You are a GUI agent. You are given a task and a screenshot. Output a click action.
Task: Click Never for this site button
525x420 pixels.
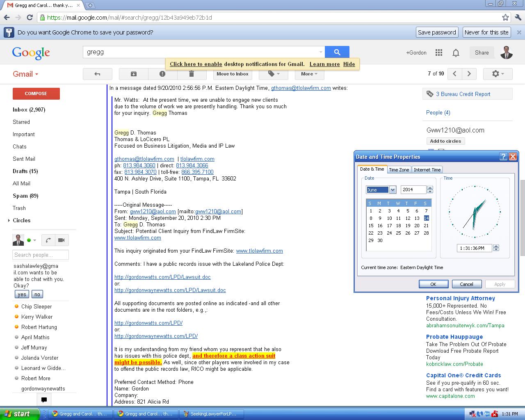click(x=486, y=32)
